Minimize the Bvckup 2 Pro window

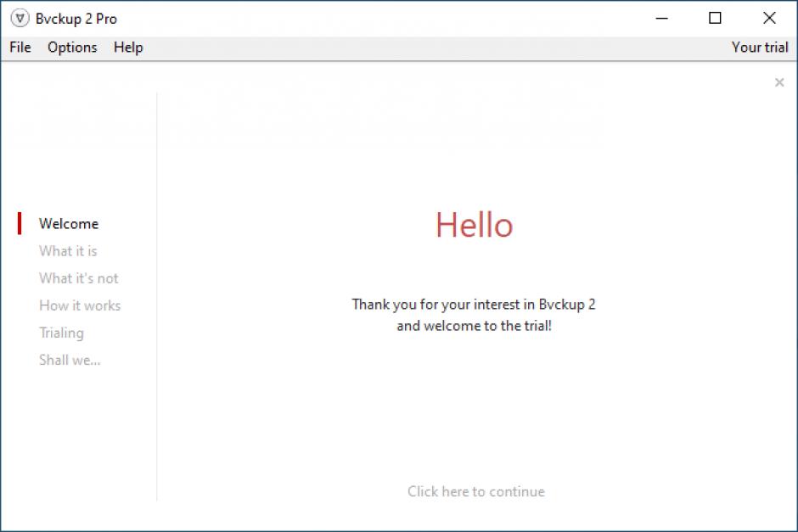[661, 19]
